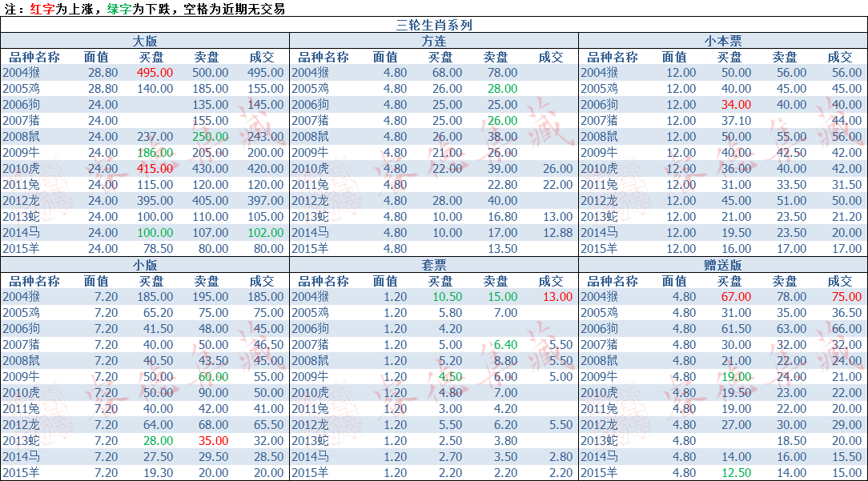Select red 75.00 成交 for 赠送版 2004猴

[847, 297]
